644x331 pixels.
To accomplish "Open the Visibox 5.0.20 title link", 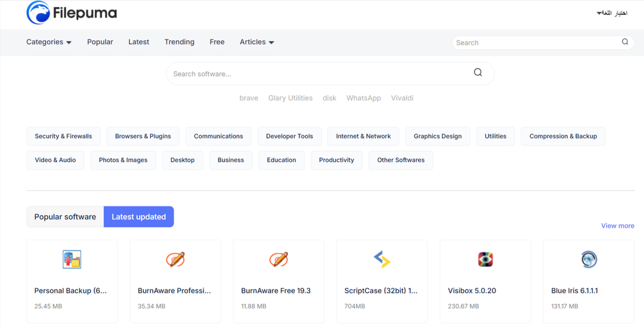I will coord(472,291).
